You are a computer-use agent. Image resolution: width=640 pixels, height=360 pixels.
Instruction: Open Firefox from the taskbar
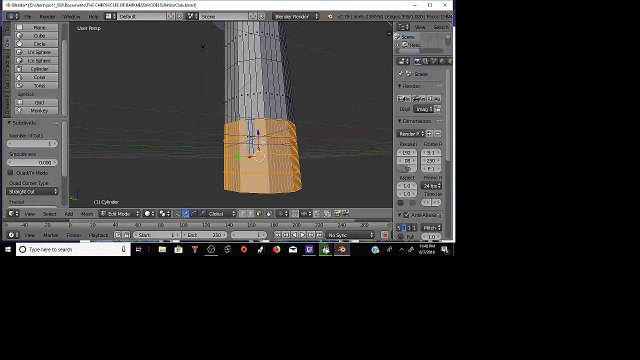click(x=277, y=249)
